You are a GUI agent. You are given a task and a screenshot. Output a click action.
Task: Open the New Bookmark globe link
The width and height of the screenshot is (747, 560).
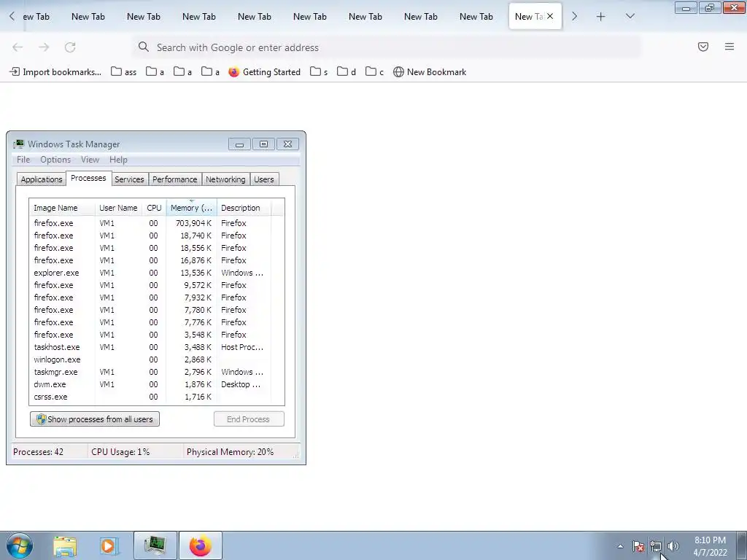(x=430, y=72)
